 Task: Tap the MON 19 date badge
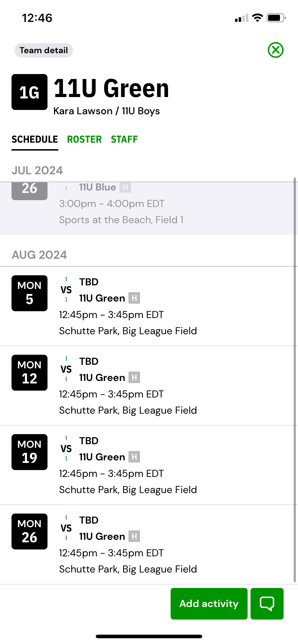click(x=30, y=452)
